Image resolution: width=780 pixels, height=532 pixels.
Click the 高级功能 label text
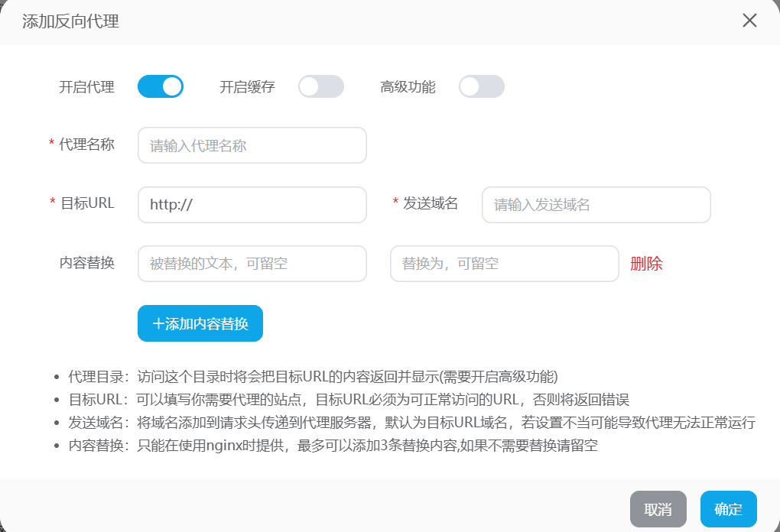point(408,87)
